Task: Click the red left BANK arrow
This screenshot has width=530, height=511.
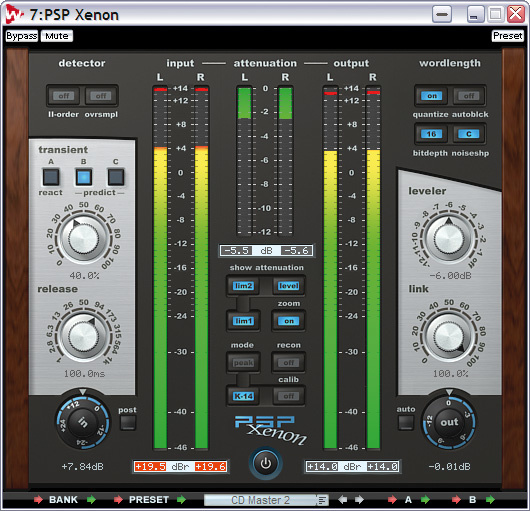Action: coord(38,500)
